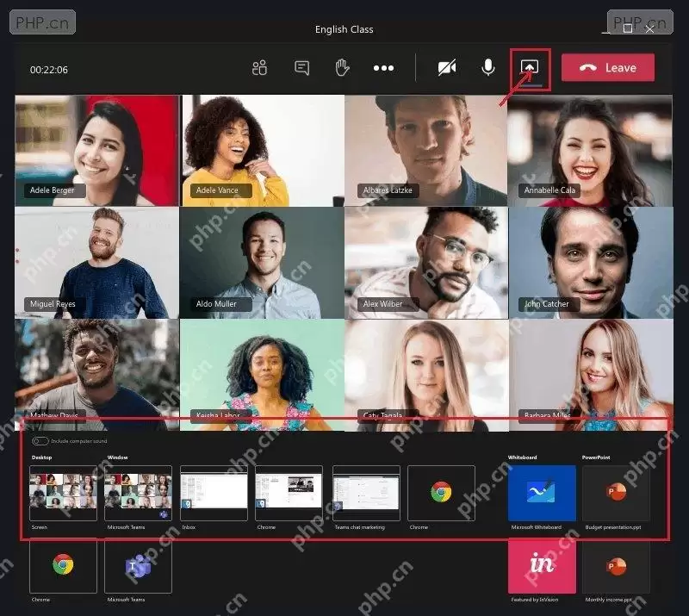Click the 00:22:06 meeting timer
Screen dimensions: 689x616
[49, 70]
